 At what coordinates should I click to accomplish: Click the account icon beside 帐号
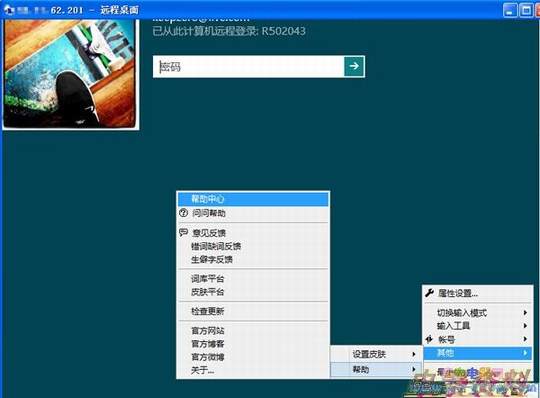click(x=429, y=339)
